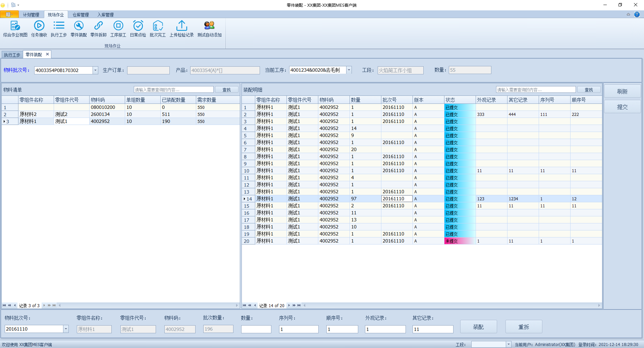Sort 装配明细 by 序列号 column header
Viewport: 644px width, 348px height.
(x=554, y=100)
